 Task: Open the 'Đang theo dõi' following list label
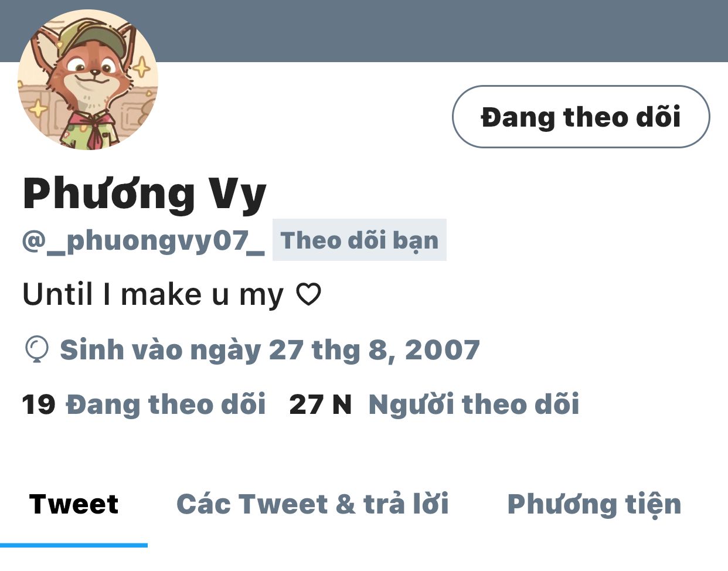pyautogui.click(x=166, y=404)
